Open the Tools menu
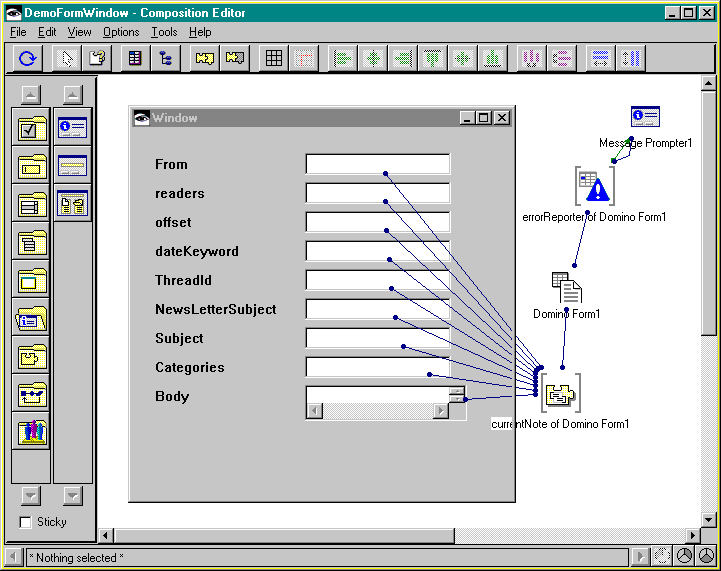This screenshot has height=571, width=721. click(x=164, y=32)
